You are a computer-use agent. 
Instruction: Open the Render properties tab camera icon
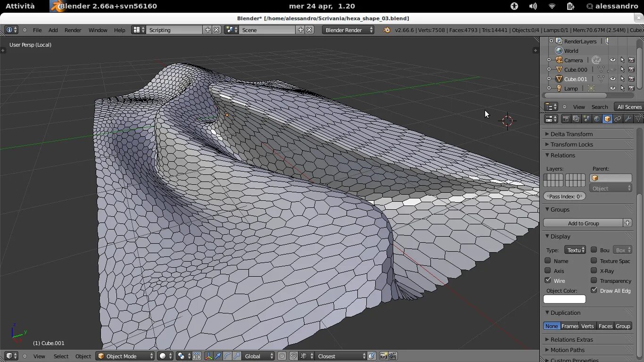[x=566, y=119]
